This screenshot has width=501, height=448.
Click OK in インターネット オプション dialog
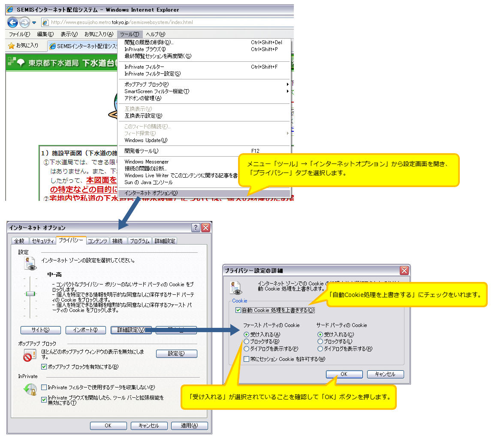(x=109, y=426)
